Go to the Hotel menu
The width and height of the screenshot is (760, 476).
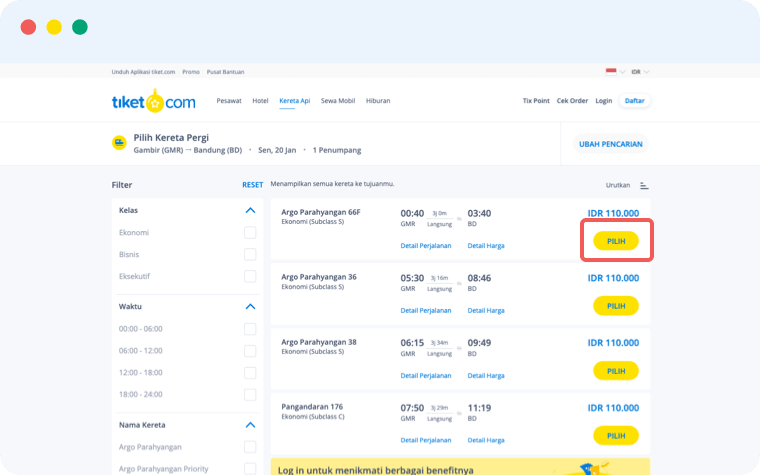[260, 101]
